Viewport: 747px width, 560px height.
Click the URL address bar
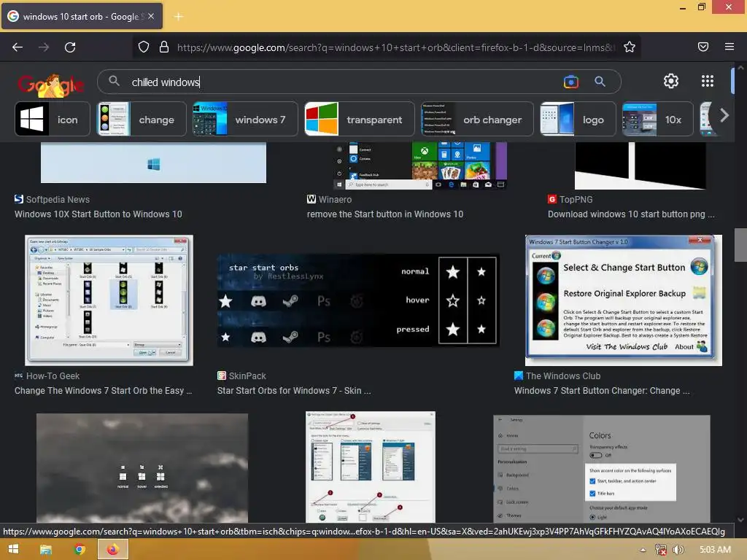395,47
